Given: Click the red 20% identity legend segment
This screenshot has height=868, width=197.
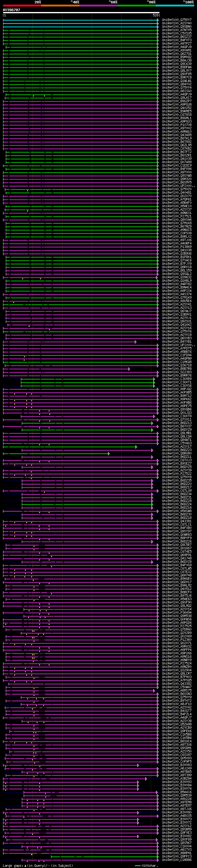Looking at the screenshot, I should tap(22, 6).
